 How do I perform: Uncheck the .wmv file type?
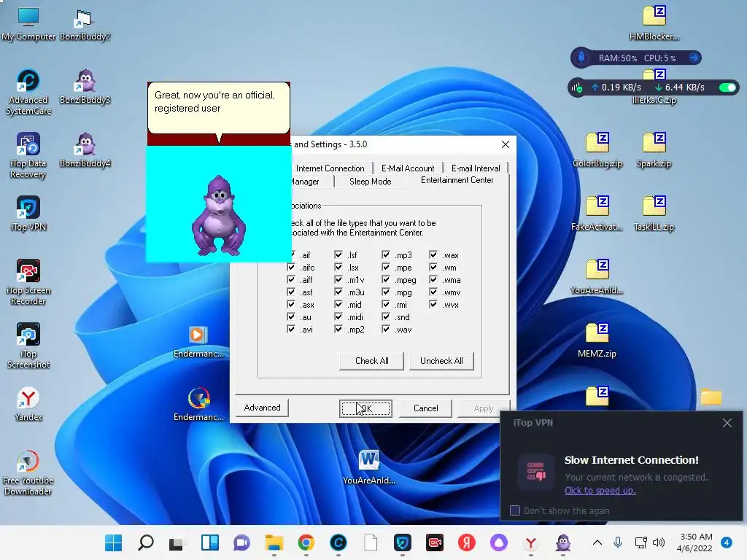pyautogui.click(x=433, y=292)
